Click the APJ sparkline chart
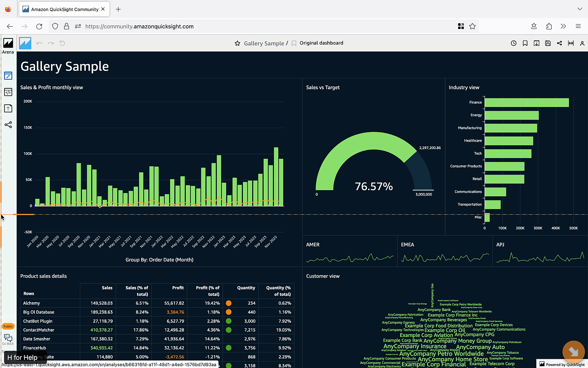The height and width of the screenshot is (368, 588). 540,257
